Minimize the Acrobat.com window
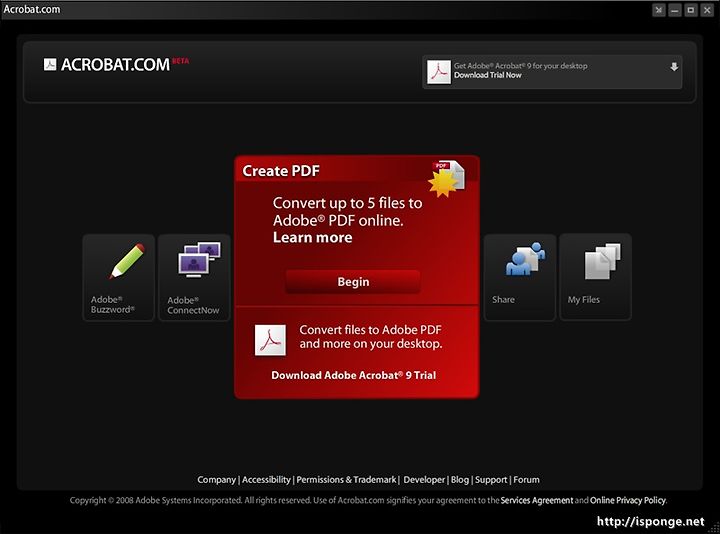This screenshot has height=534, width=720. point(675,10)
